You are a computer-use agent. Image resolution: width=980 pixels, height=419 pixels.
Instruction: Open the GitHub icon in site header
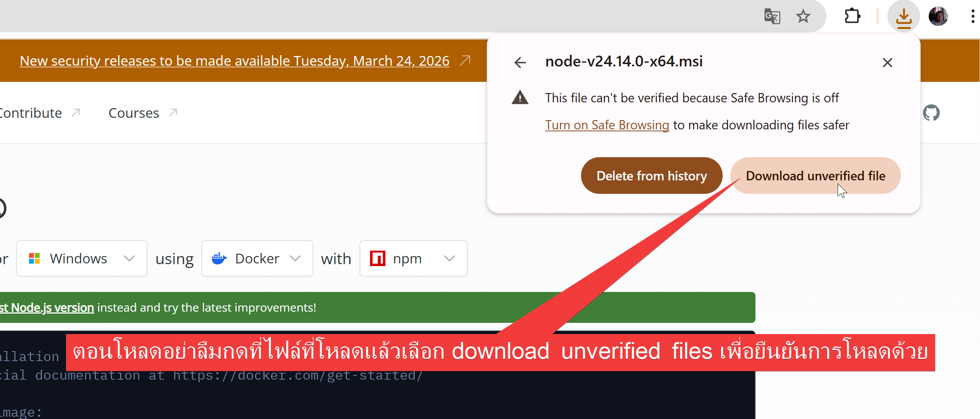pos(931,113)
